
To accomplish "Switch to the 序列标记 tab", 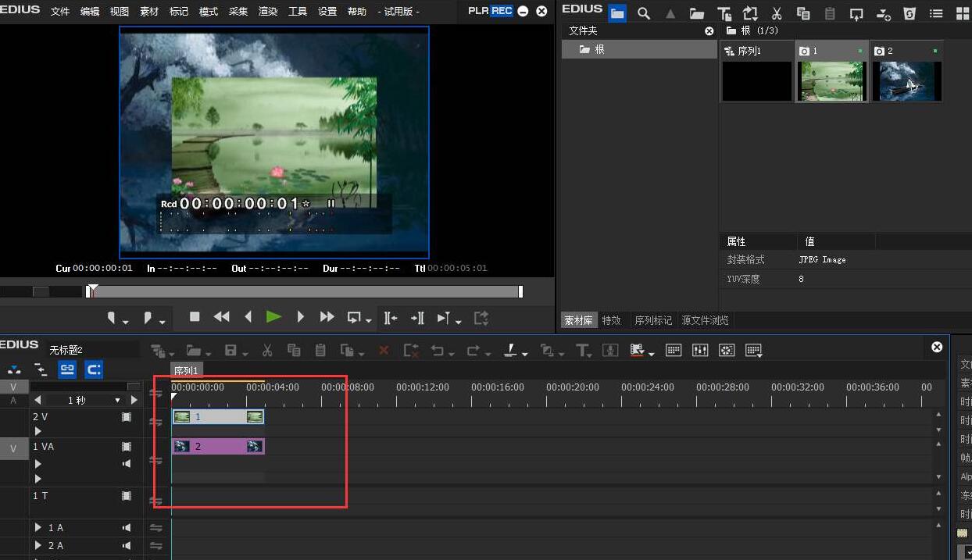I will (653, 320).
